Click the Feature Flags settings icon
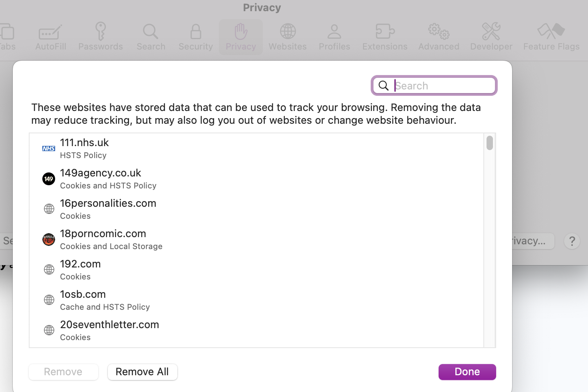This screenshot has width=588, height=392. click(551, 37)
